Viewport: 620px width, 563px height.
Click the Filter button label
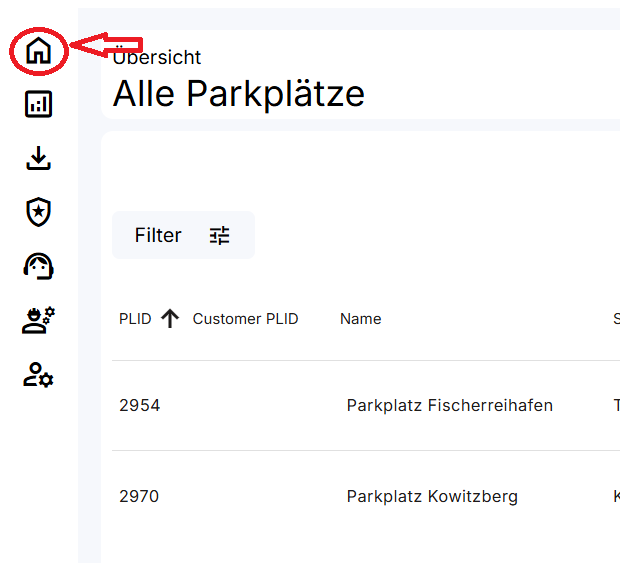[158, 235]
